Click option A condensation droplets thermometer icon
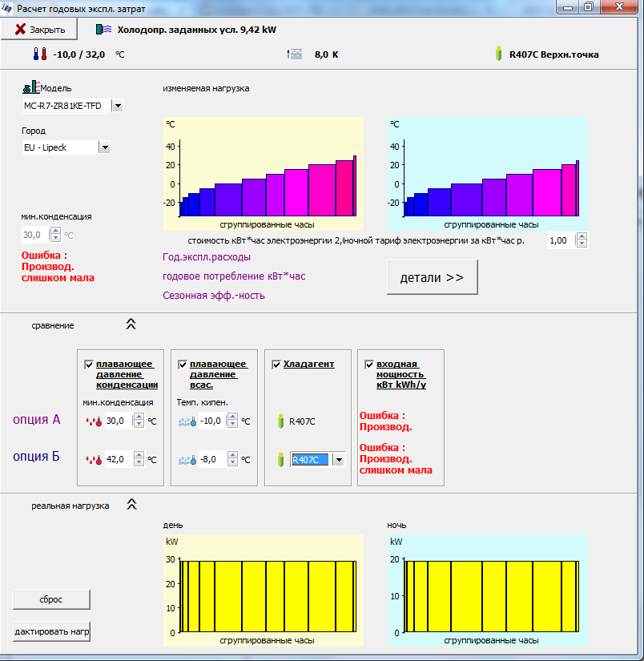 (x=94, y=421)
